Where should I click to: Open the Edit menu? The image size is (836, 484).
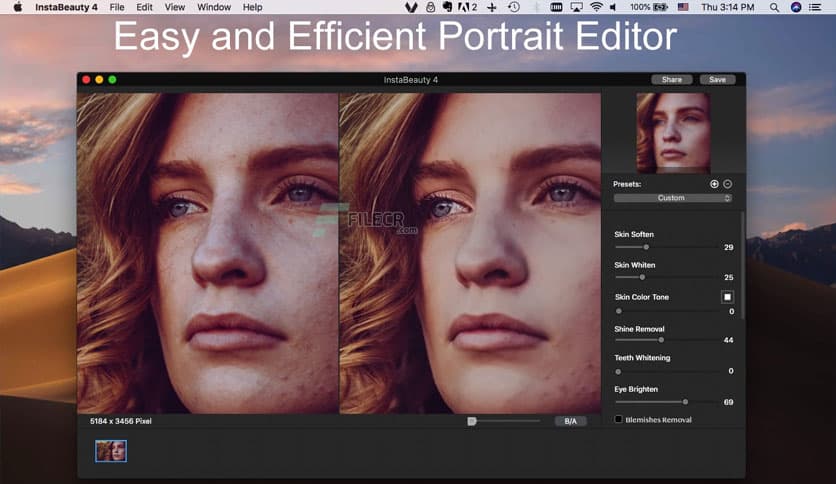point(144,7)
